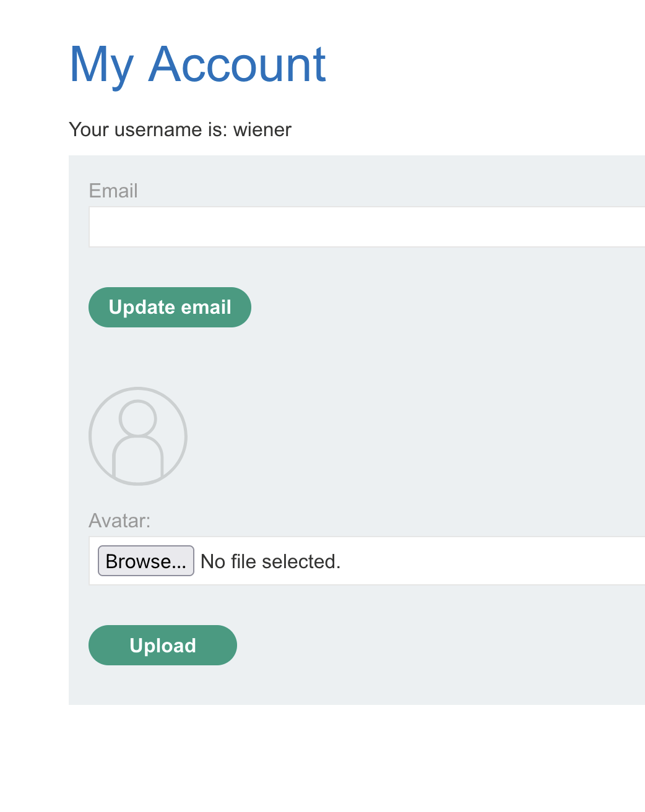The width and height of the screenshot is (645, 812).
Task: Choose an avatar file via Browse
Action: 145,561
